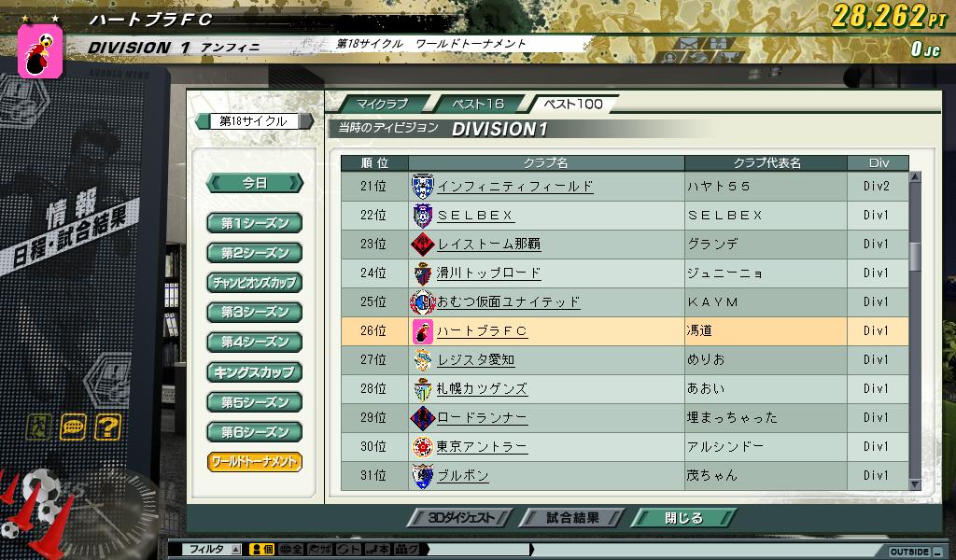This screenshot has width=956, height=560.
Task: Open the レジスタ愛知 club link
Action: point(475,360)
